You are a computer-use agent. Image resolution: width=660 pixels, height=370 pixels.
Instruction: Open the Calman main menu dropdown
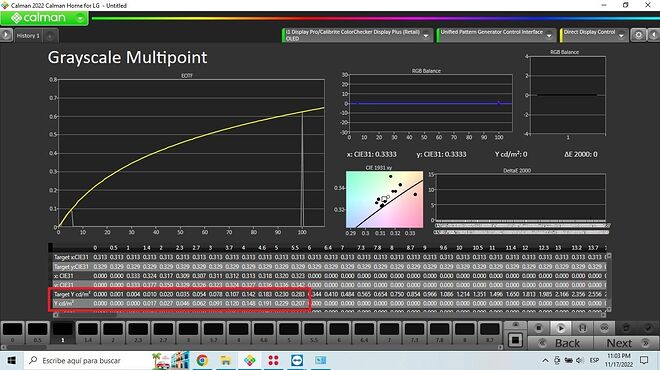click(x=80, y=18)
